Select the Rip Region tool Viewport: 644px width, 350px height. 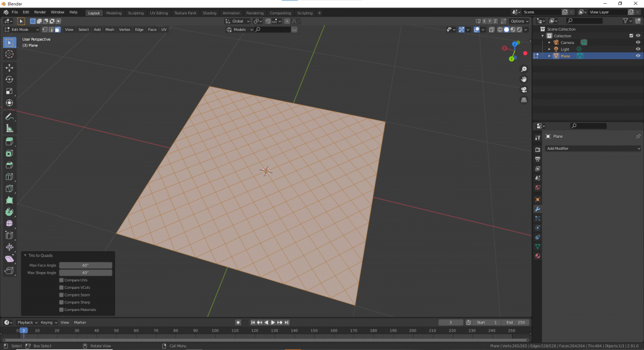[x=9, y=271]
